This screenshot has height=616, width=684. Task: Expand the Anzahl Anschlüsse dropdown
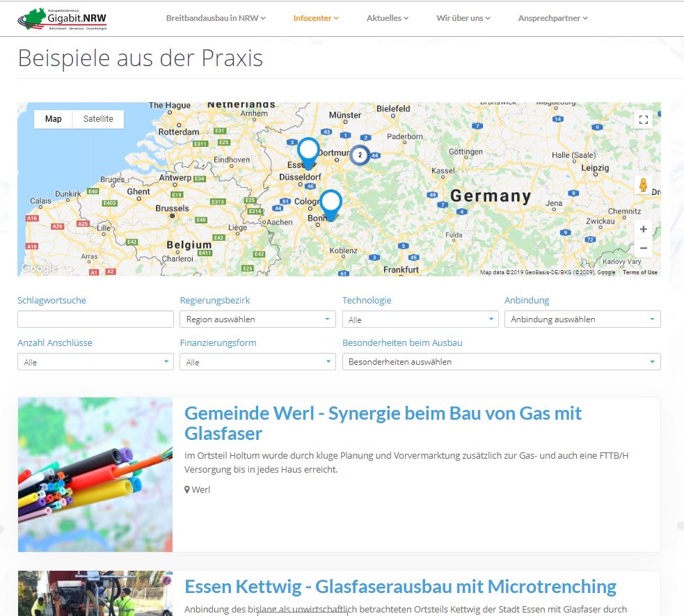[x=95, y=362]
